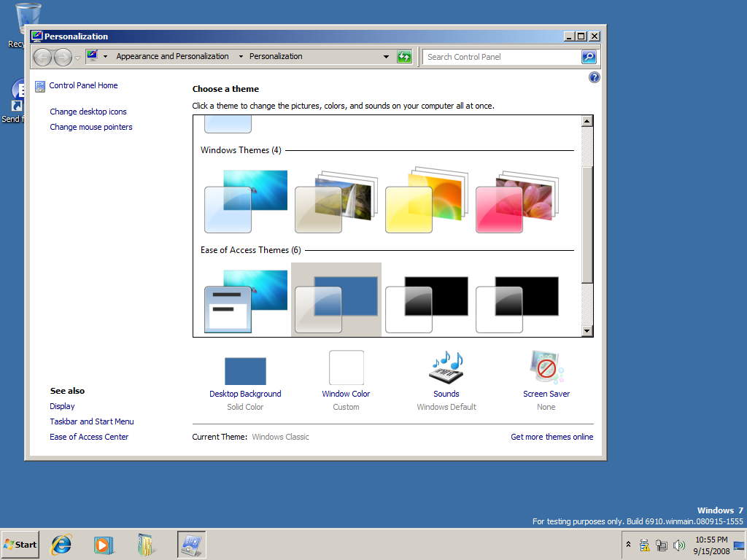Click theme list scroll down arrow
The image size is (747, 560).
click(587, 331)
